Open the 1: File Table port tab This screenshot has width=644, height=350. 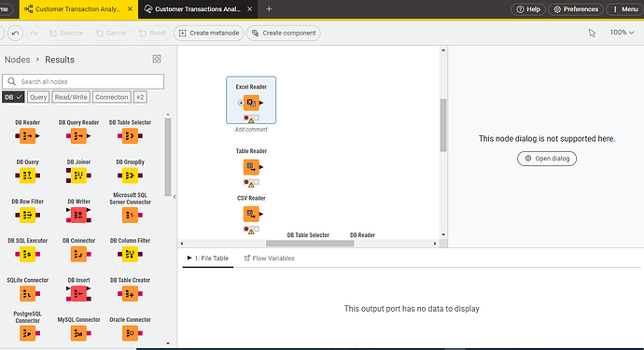(208, 258)
